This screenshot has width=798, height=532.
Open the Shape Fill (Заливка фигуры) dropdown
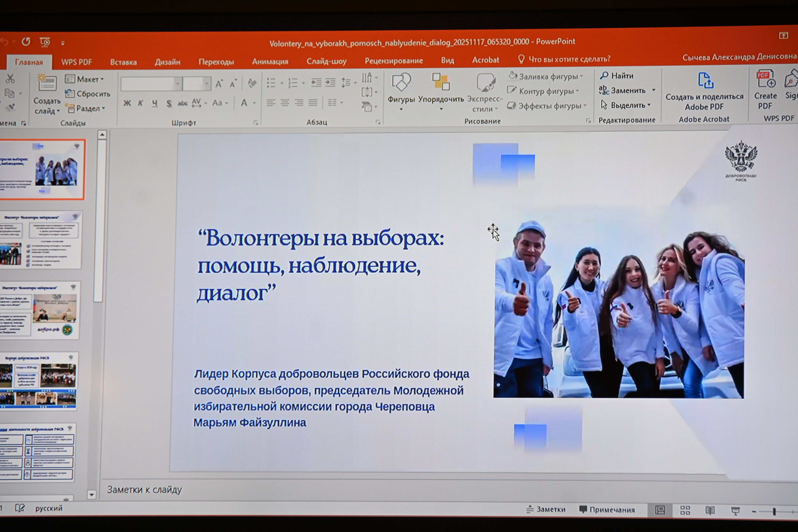(x=546, y=76)
